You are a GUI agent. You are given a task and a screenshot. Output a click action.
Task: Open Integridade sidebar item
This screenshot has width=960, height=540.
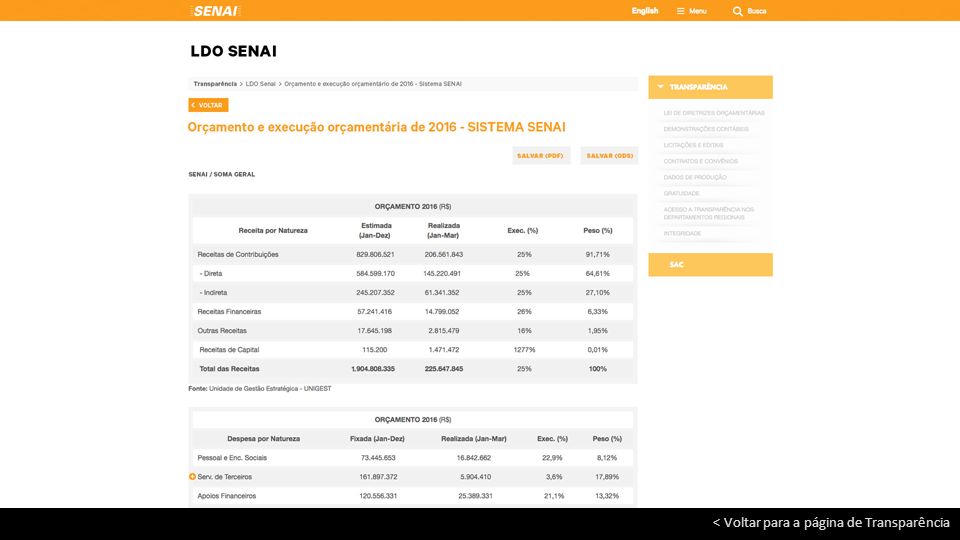tap(682, 233)
